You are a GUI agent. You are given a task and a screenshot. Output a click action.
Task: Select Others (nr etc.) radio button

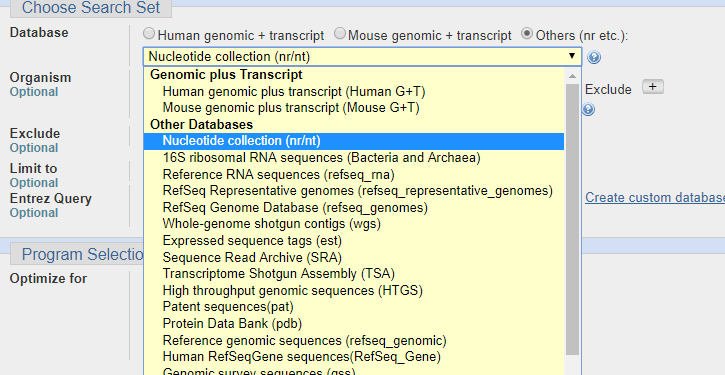coord(527,33)
